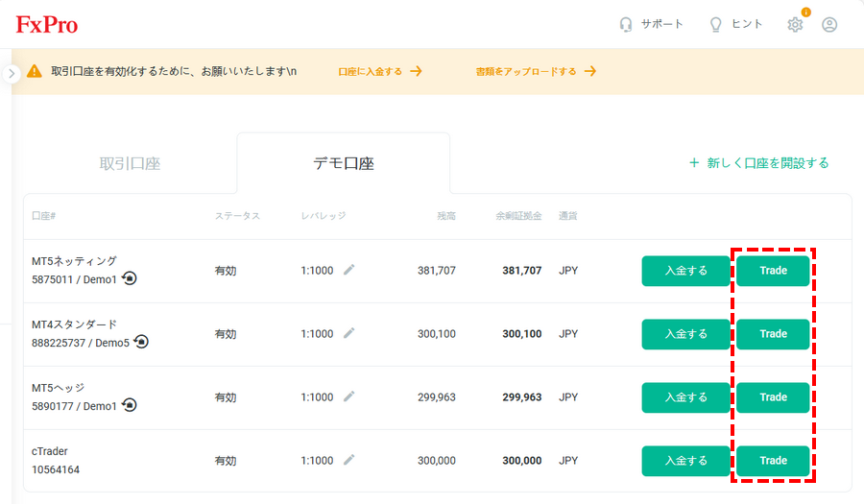Click the 残高 column header
The image size is (864, 504).
[446, 216]
